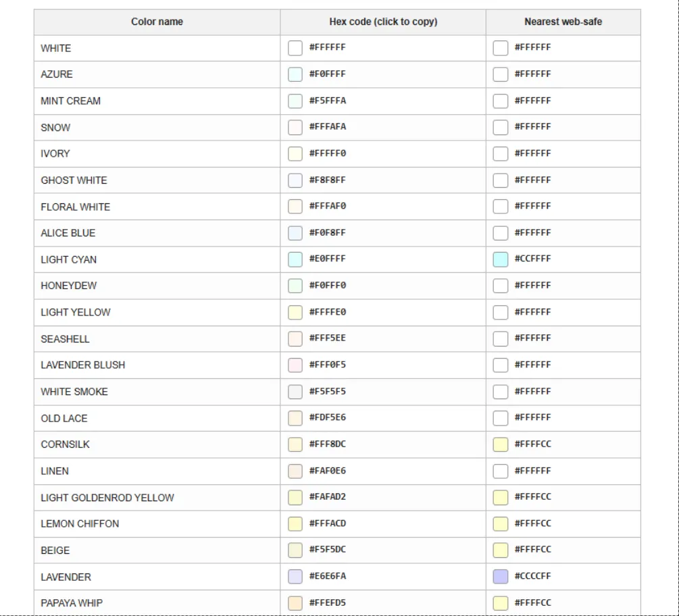Select the FLORAL WHITE color name
Viewport: 679px width, 616px height.
coord(76,207)
